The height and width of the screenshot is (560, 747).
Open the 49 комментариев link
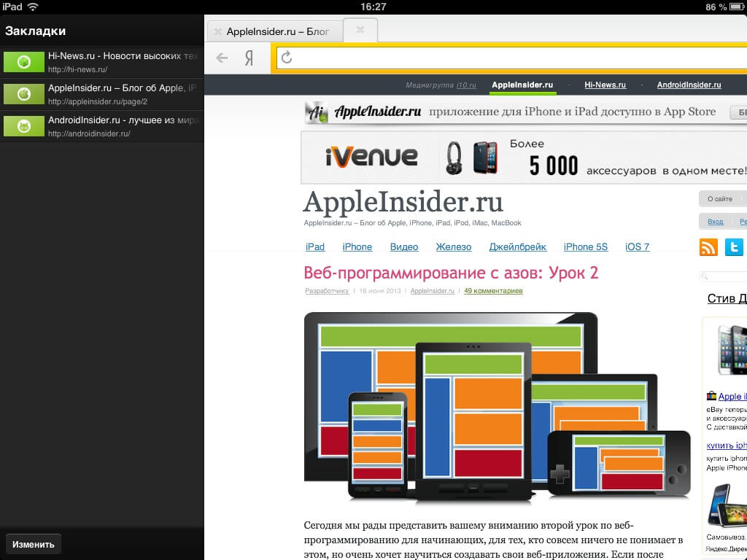pyautogui.click(x=493, y=291)
